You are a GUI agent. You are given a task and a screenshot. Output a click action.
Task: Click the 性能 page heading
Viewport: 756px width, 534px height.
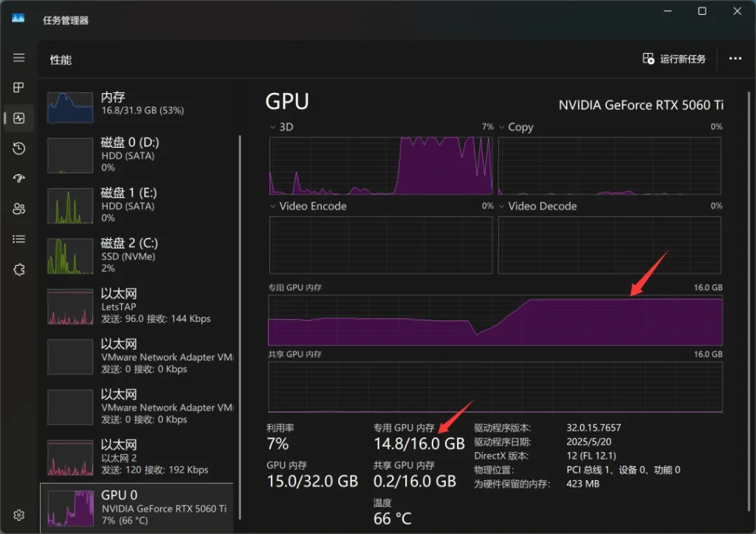pos(61,60)
